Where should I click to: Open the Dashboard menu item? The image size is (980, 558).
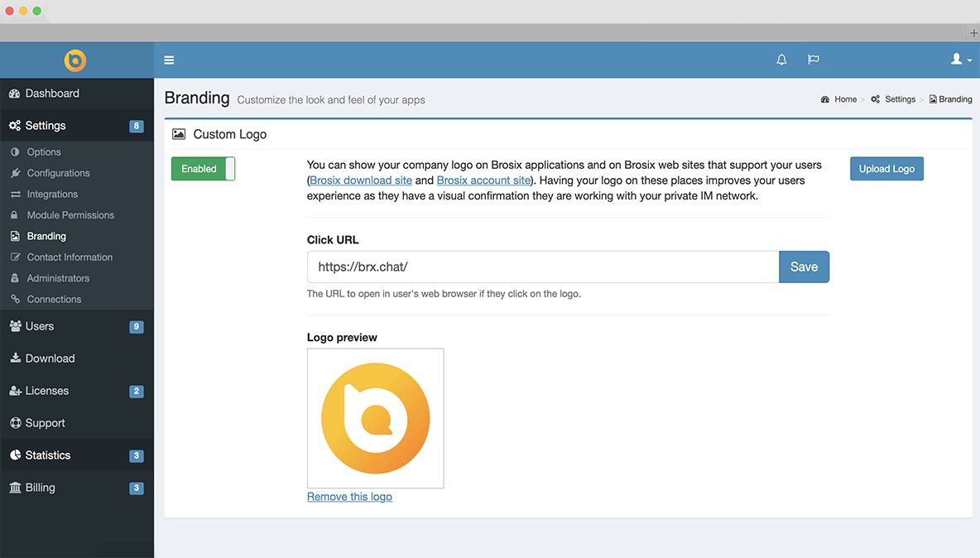pyautogui.click(x=77, y=94)
